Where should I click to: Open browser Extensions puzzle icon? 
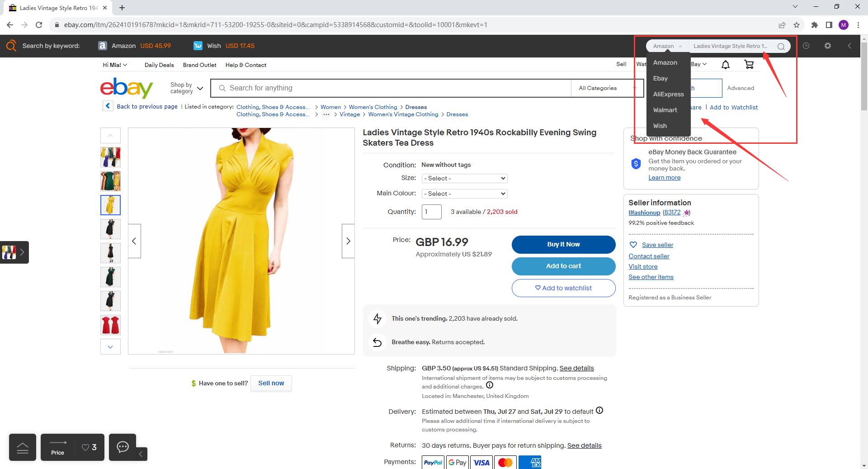pyautogui.click(x=815, y=25)
